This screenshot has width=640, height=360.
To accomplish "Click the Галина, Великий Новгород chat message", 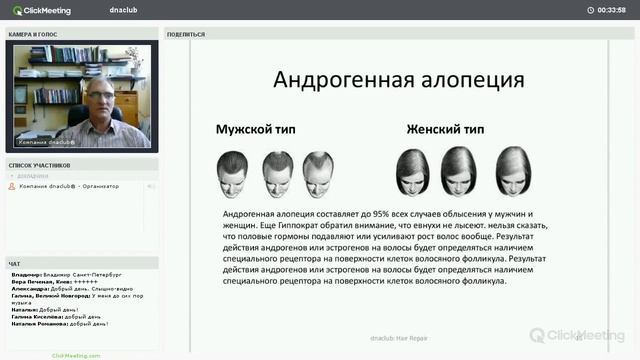I will coord(77,299).
